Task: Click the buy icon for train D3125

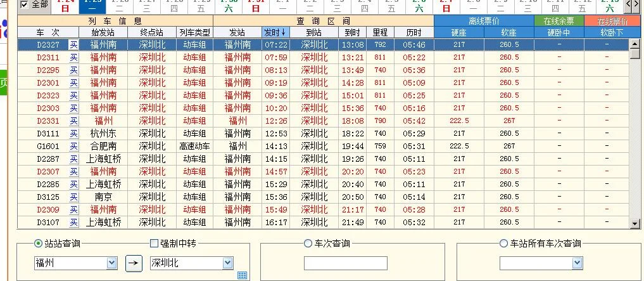Action: pos(73,197)
